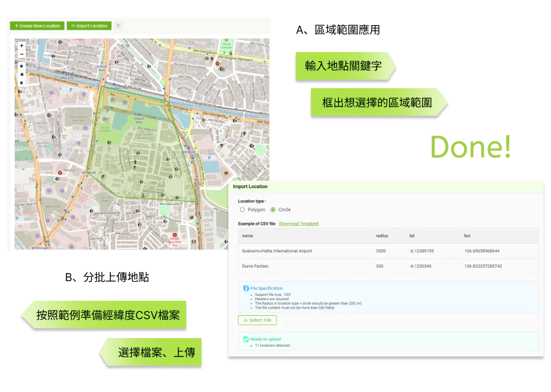Click the 'lon' column header
The height and width of the screenshot is (392, 551).
tap(467, 236)
